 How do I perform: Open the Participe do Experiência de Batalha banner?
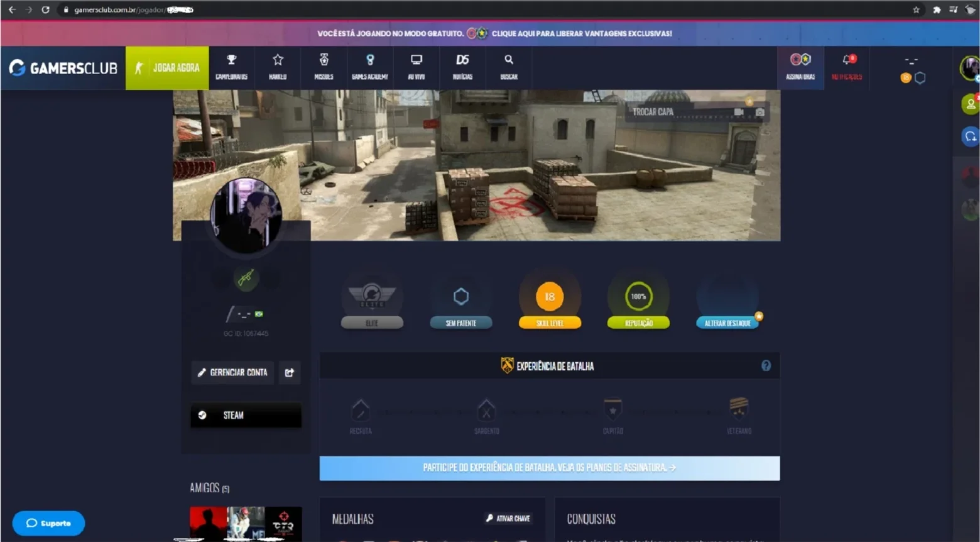[x=550, y=468]
